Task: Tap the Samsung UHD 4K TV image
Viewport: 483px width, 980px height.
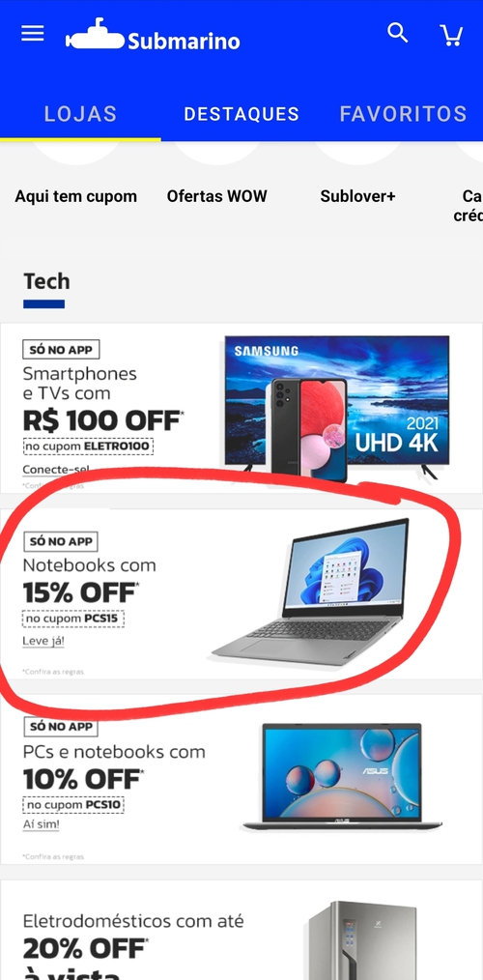Action: (x=337, y=408)
